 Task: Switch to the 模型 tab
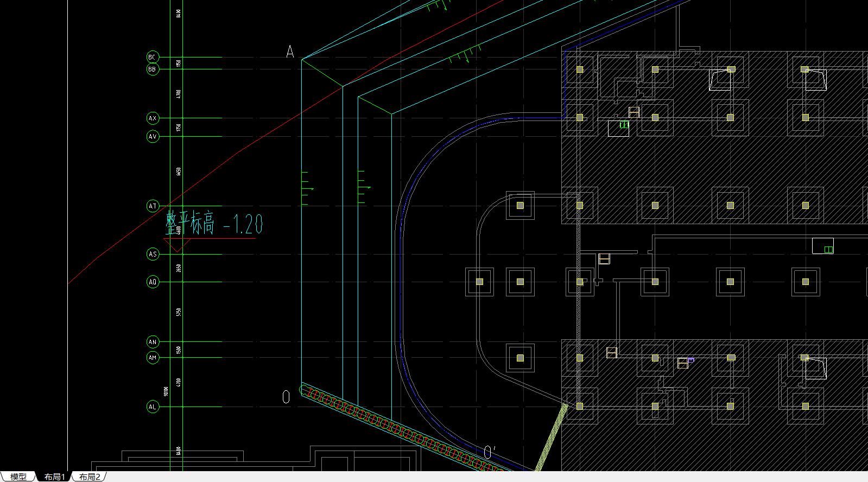pos(18,477)
